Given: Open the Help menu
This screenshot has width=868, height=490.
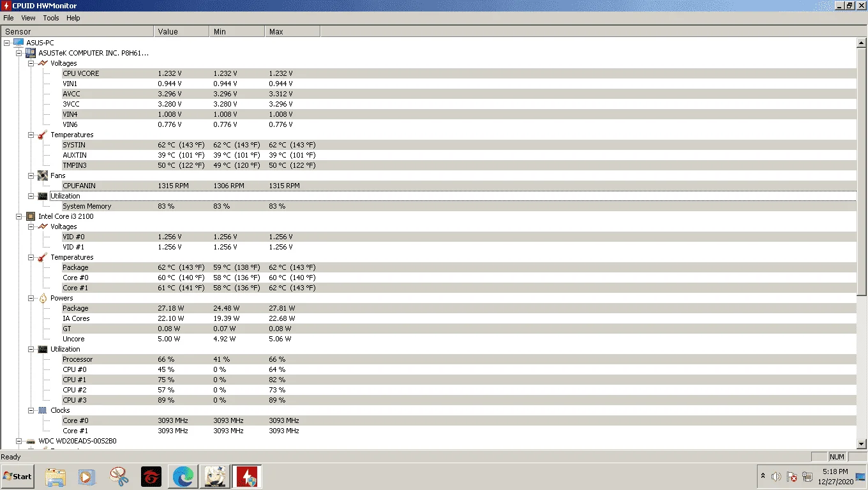Looking at the screenshot, I should click(73, 18).
